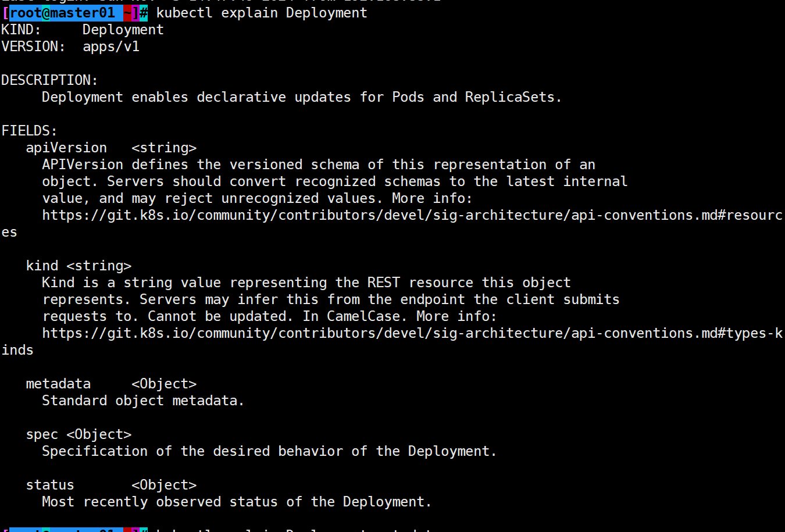Viewport: 785px width, 532px height.
Task: Click the VERSION: label
Action: [x=33, y=47]
